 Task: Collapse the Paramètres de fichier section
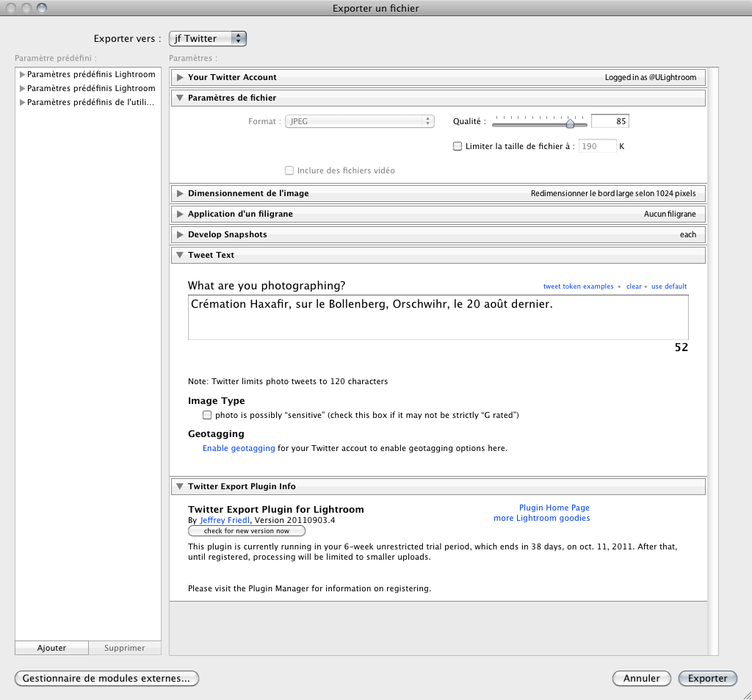(180, 98)
